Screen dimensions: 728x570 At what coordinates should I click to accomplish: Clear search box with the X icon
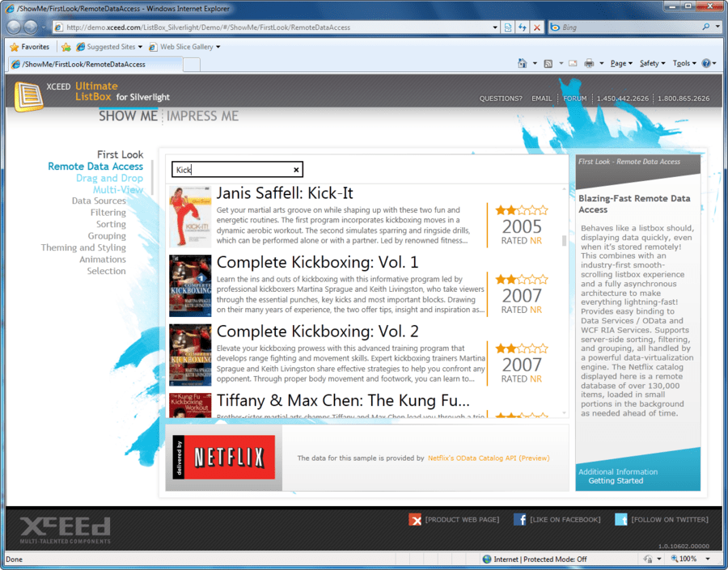pos(296,170)
